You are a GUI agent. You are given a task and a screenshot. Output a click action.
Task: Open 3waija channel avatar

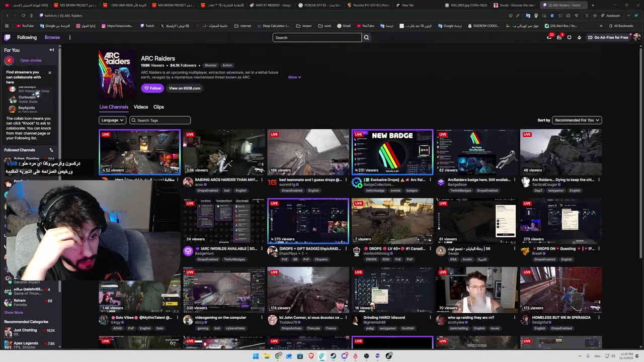click(441, 251)
